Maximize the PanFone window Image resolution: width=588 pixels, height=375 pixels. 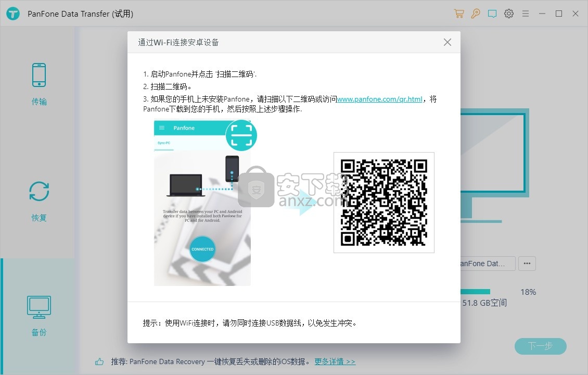pos(559,14)
